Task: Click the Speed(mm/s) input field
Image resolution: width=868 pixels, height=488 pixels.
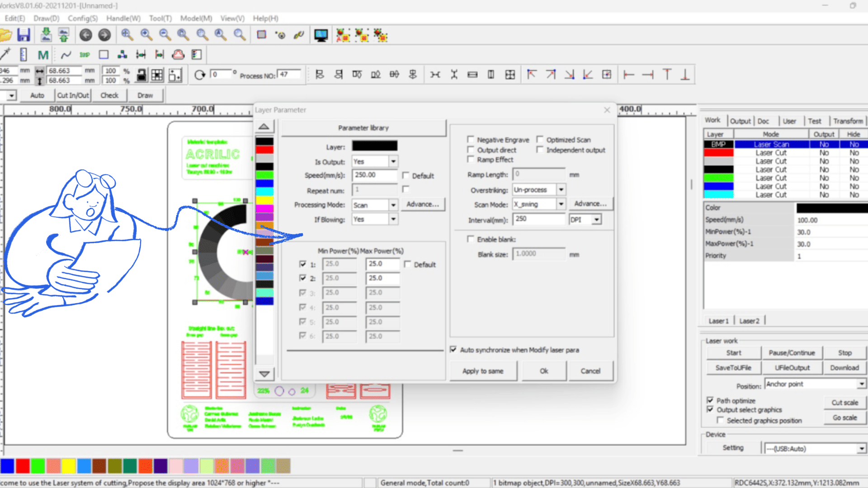Action: (374, 175)
